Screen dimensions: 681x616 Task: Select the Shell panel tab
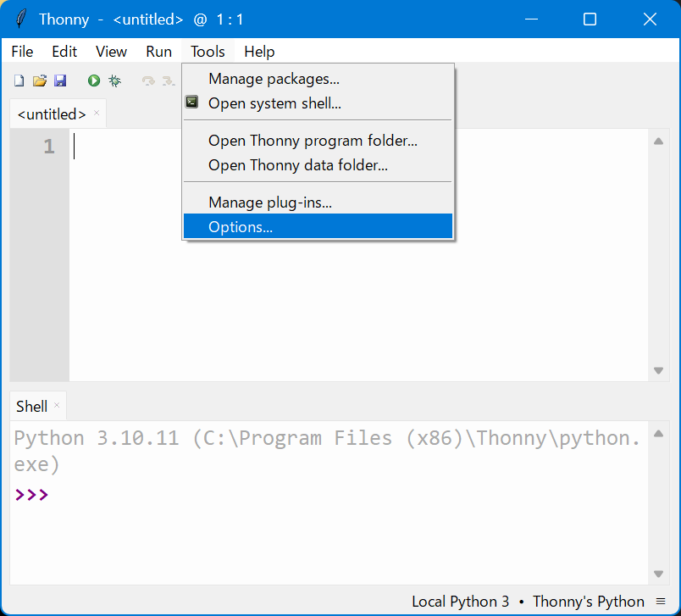click(x=31, y=407)
